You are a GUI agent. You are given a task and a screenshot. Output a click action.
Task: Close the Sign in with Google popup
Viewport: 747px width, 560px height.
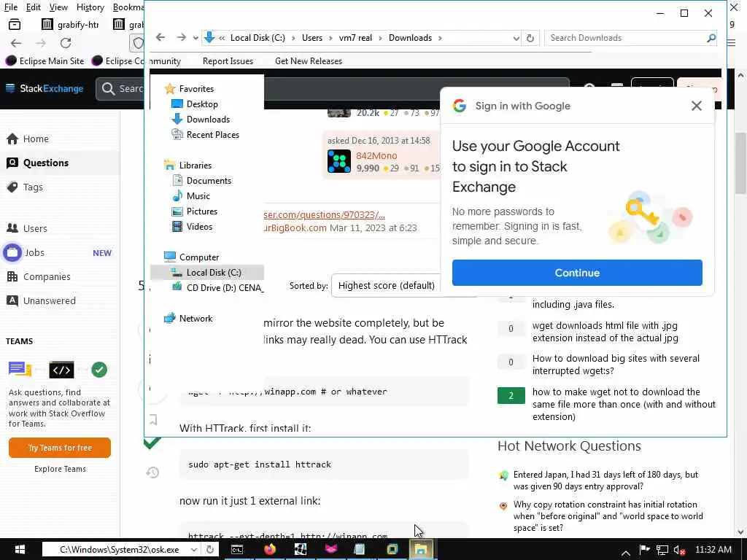[697, 106]
